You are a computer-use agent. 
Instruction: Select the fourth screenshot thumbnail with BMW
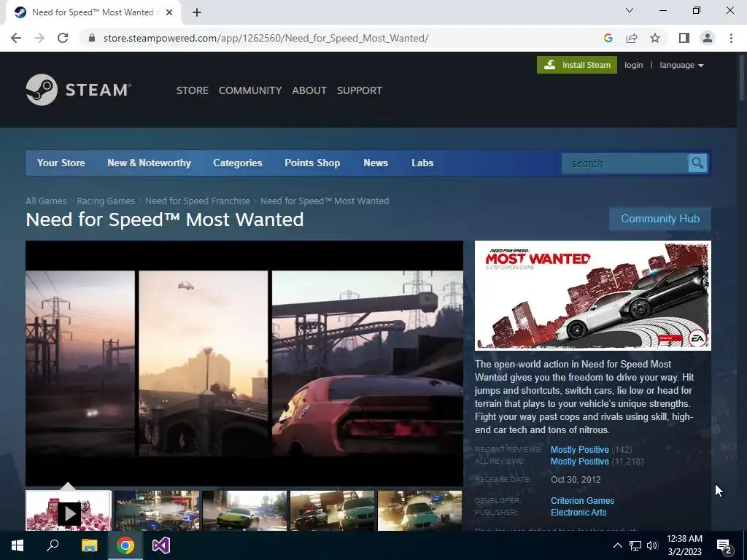[x=333, y=511]
